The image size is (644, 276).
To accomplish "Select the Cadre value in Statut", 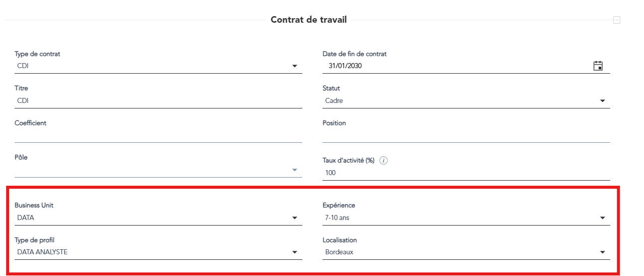I will [334, 101].
